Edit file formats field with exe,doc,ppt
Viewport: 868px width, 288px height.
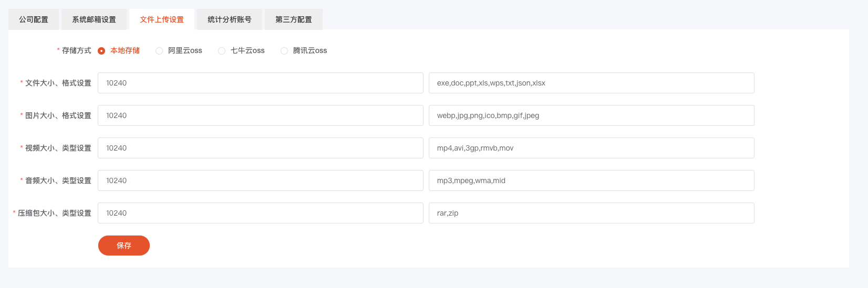click(592, 83)
